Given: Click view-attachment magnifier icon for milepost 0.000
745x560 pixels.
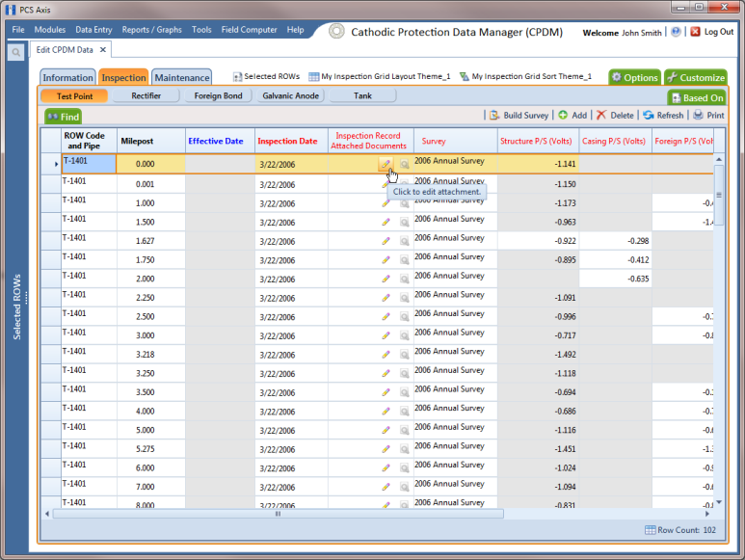Looking at the screenshot, I should (x=405, y=165).
